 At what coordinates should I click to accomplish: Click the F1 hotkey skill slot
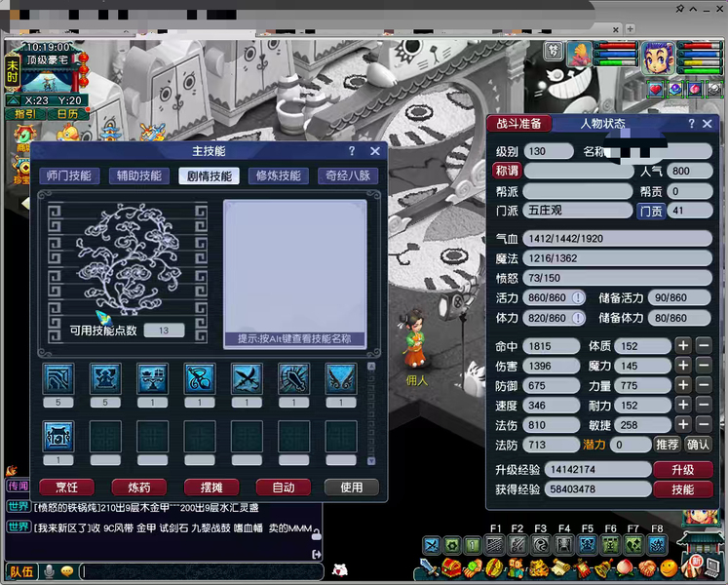[495, 545]
